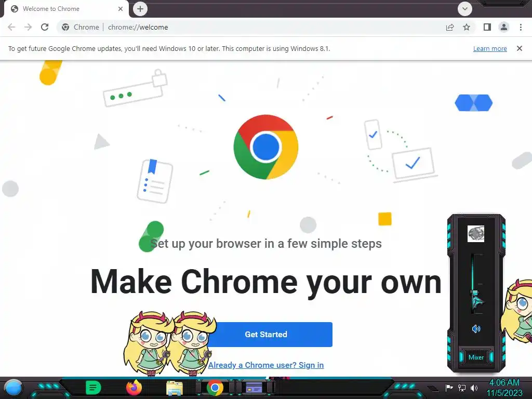This screenshot has width=532, height=399.
Task: Switch to Chrome on the taskbar
Action: click(x=215, y=388)
